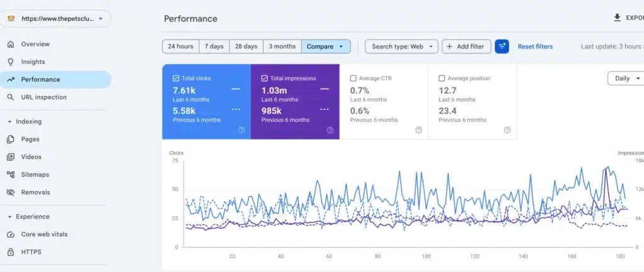Open the property selector dropdown

point(55,18)
